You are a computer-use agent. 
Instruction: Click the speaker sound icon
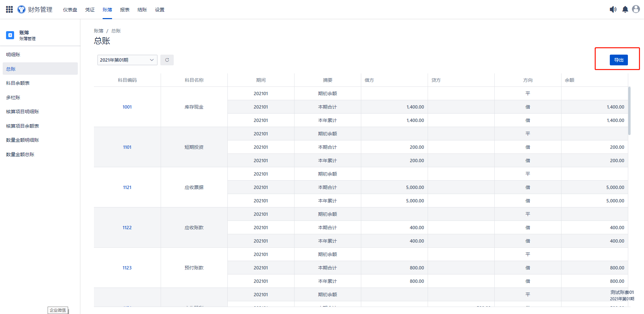(613, 9)
